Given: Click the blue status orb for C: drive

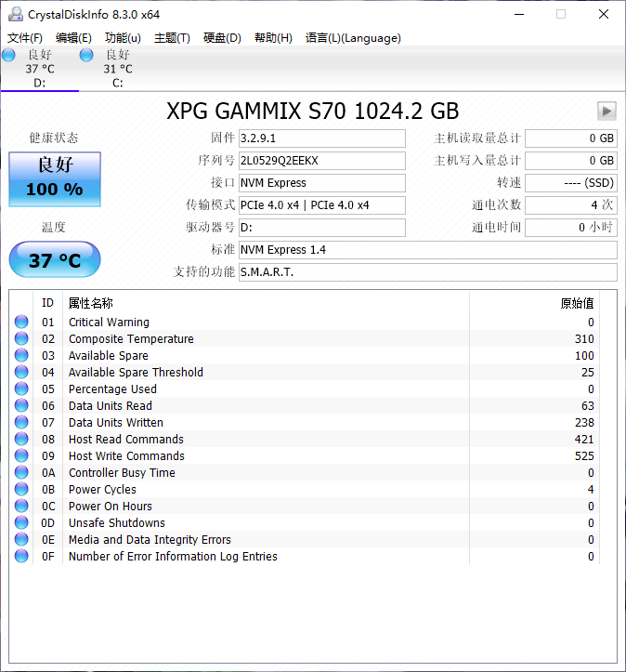Looking at the screenshot, I should point(86,55).
